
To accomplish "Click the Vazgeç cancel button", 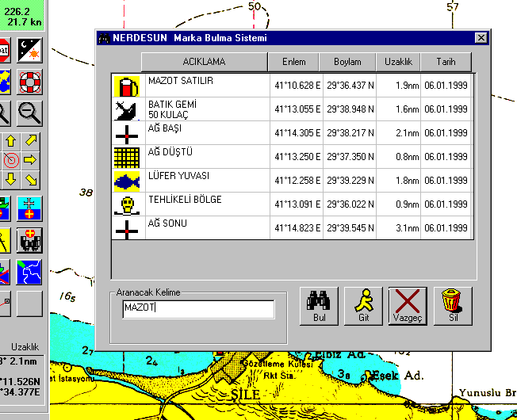I will [408, 306].
